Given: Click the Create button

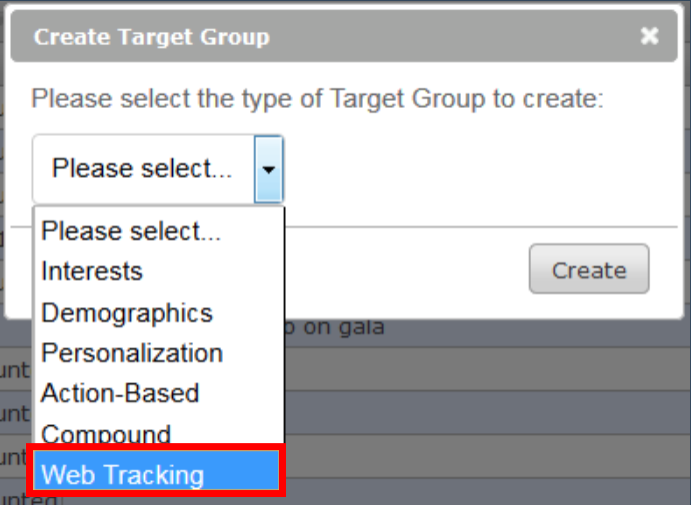Looking at the screenshot, I should (589, 269).
